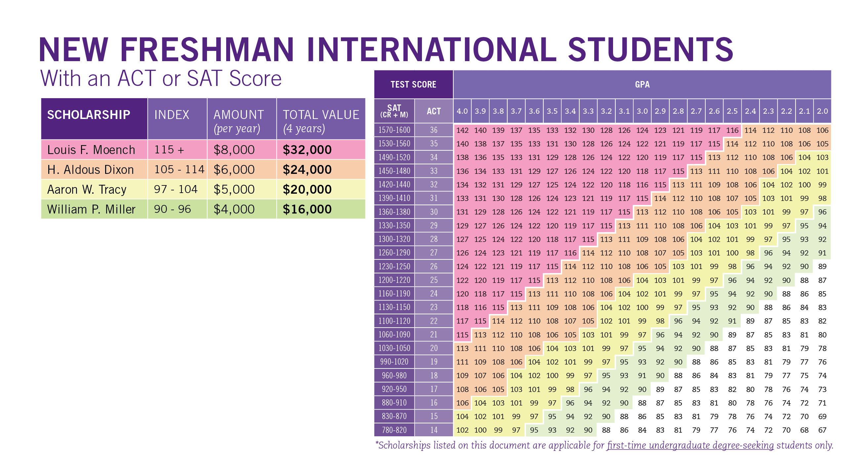Click the William P. Miller scholarship name
The height and width of the screenshot is (471, 868).
[91, 209]
